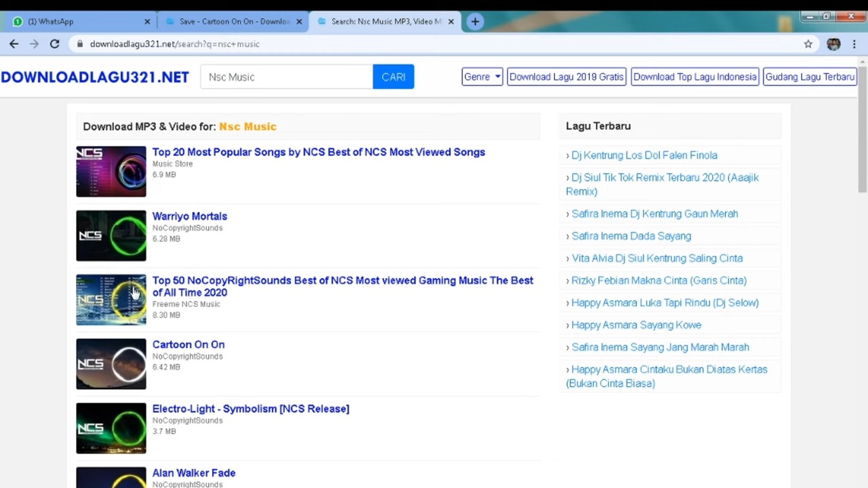Select the Search: Nsc Music MP3 tab
Image resolution: width=868 pixels, height=488 pixels.
(x=383, y=22)
